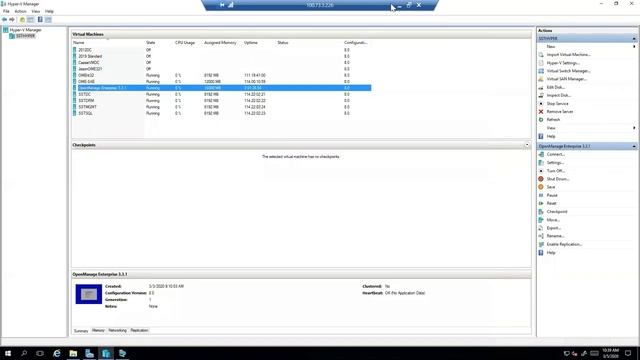Screen dimensions: 640x360
Task: Click Edit Disk action
Action: (556, 87)
